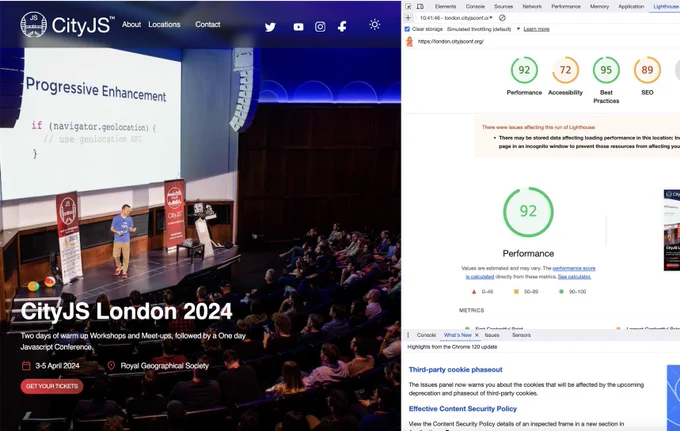Select the What's New drawer tab
The height and width of the screenshot is (431, 680).
click(x=458, y=335)
